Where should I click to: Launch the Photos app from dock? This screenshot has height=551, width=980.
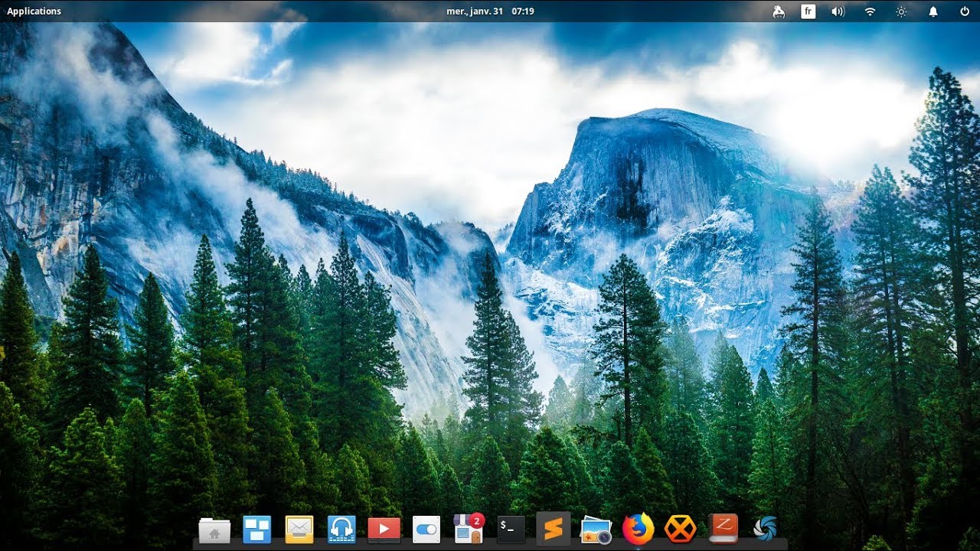point(596,529)
